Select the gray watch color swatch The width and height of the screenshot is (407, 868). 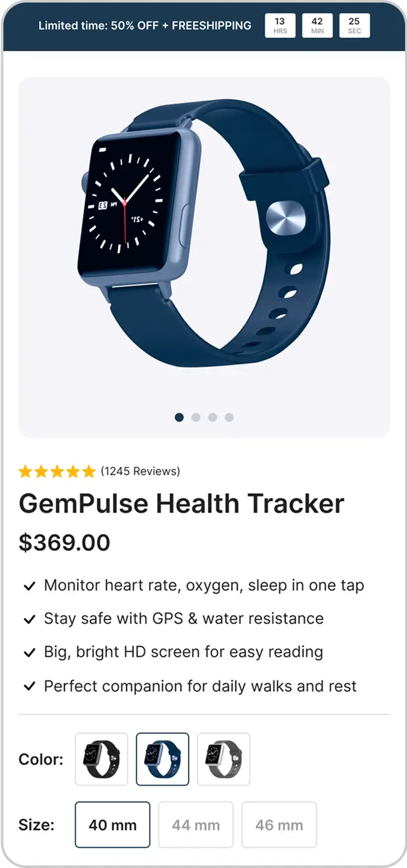(223, 759)
